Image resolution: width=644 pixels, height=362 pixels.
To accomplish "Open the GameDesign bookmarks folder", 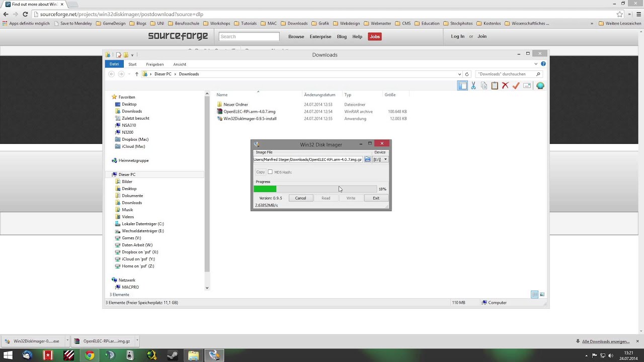I will click(x=110, y=23).
